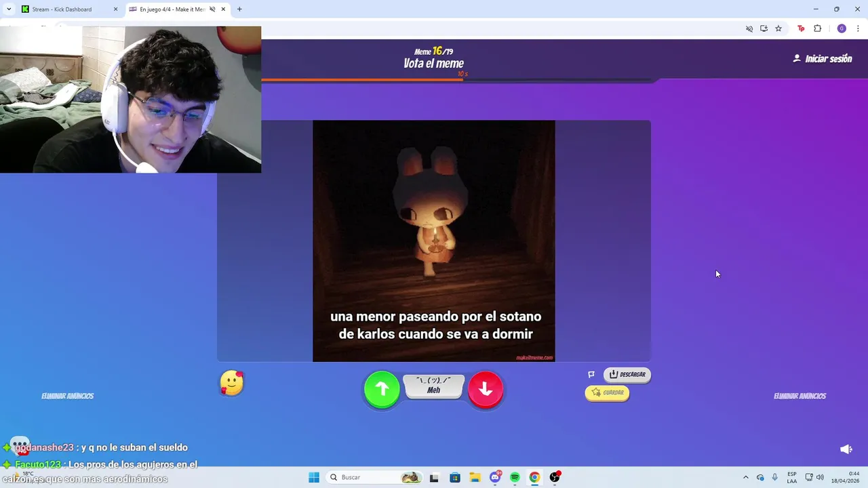Downvote the meme with red arrow
The image size is (868, 488).
[486, 389]
